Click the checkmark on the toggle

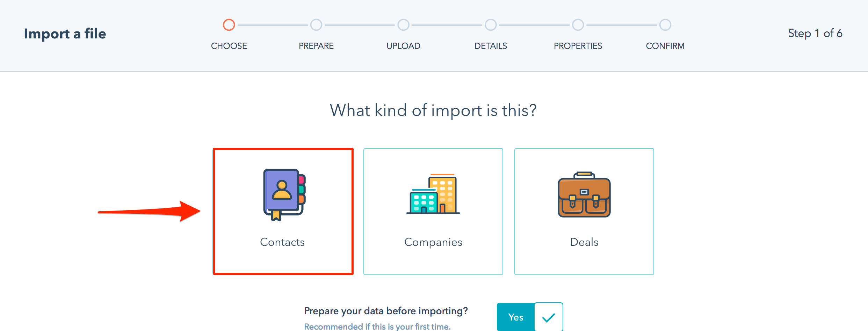pyautogui.click(x=549, y=317)
